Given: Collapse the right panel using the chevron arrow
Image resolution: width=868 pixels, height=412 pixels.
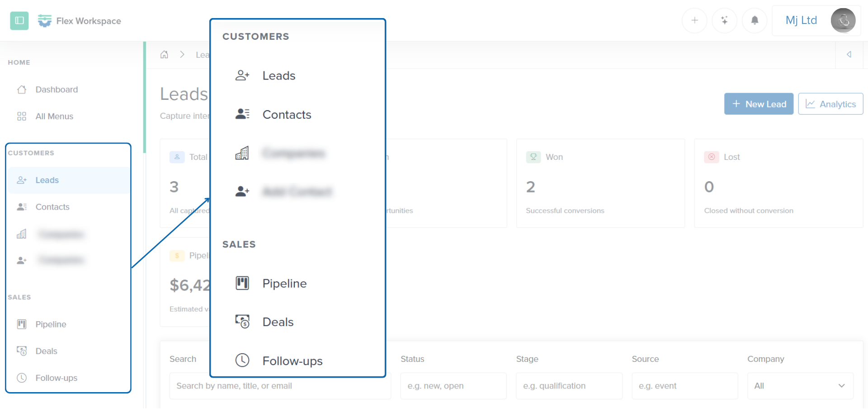Looking at the screenshot, I should [x=849, y=54].
